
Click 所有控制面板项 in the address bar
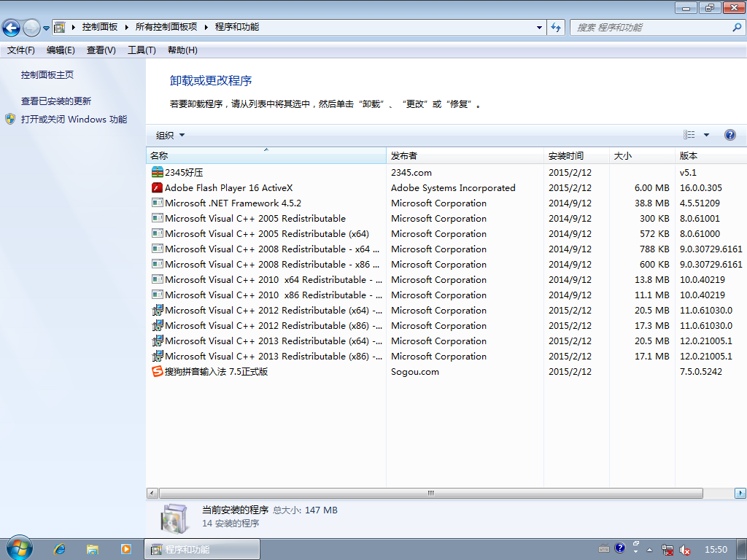click(x=166, y=27)
